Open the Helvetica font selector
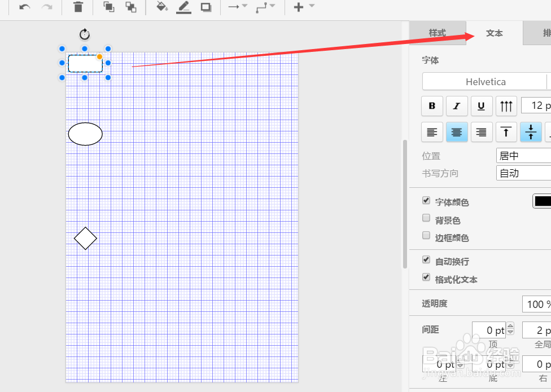Viewport: 551px width, 392px height. click(x=486, y=82)
